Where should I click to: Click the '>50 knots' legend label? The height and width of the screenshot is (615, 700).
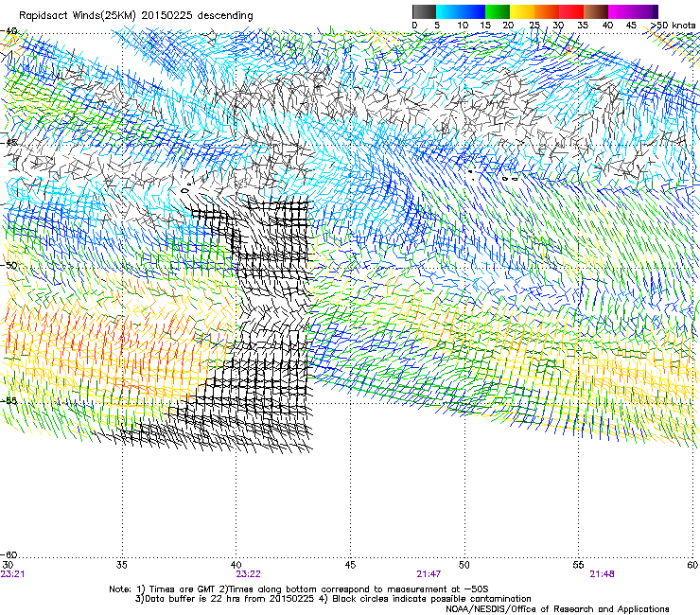673,26
